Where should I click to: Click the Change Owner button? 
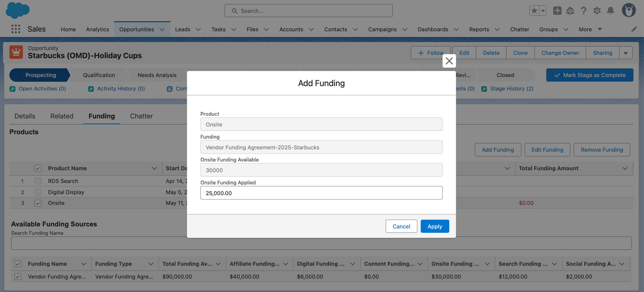click(560, 53)
